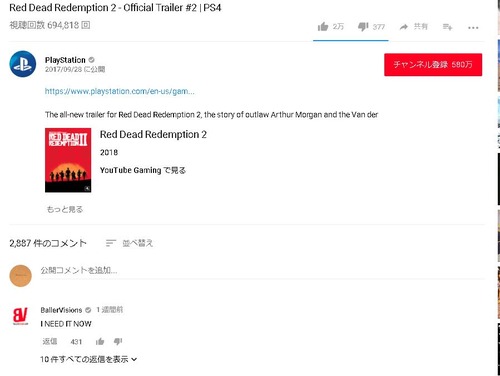Expand description with もっと見る
The width and height of the screenshot is (500, 376).
pyautogui.click(x=65, y=209)
